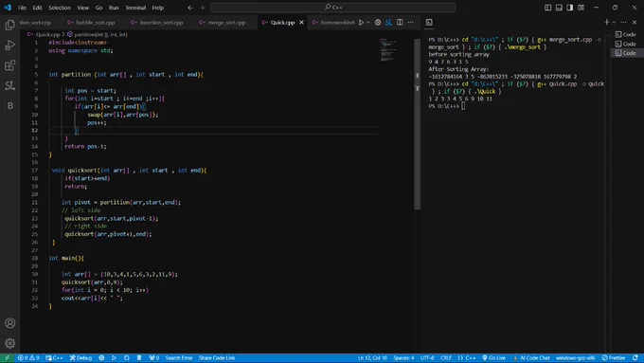Open the run button dropdown arrow

tap(368, 22)
